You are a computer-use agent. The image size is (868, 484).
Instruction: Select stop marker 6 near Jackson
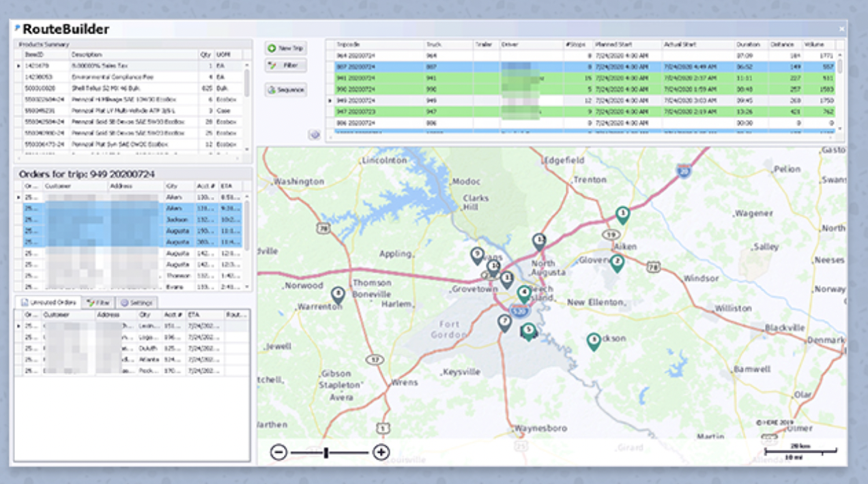click(594, 342)
